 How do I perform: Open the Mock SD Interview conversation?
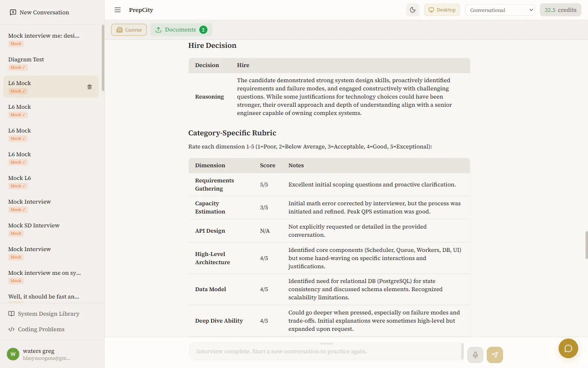(51, 229)
